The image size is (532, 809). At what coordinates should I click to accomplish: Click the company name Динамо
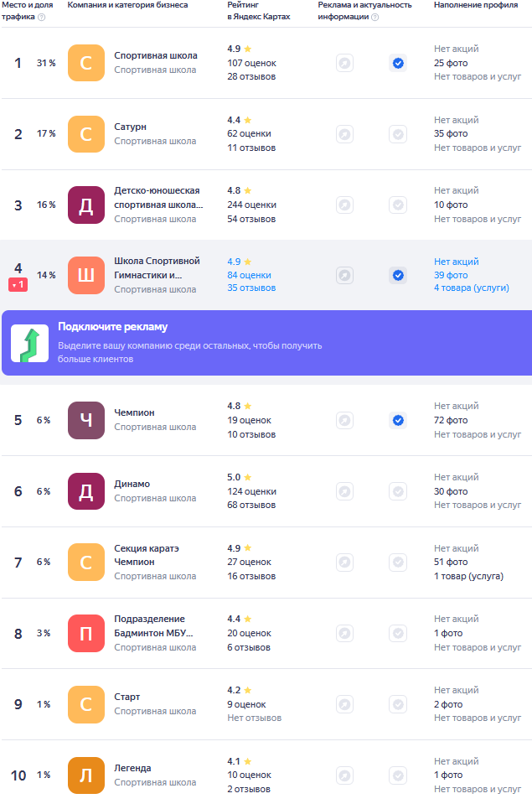(x=132, y=484)
